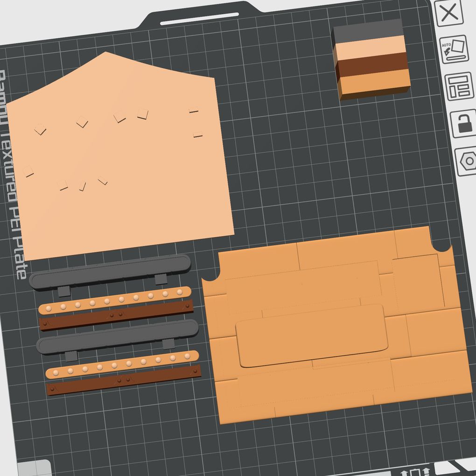Select the upper gray rail part
476x476 pixels.
click(110, 272)
